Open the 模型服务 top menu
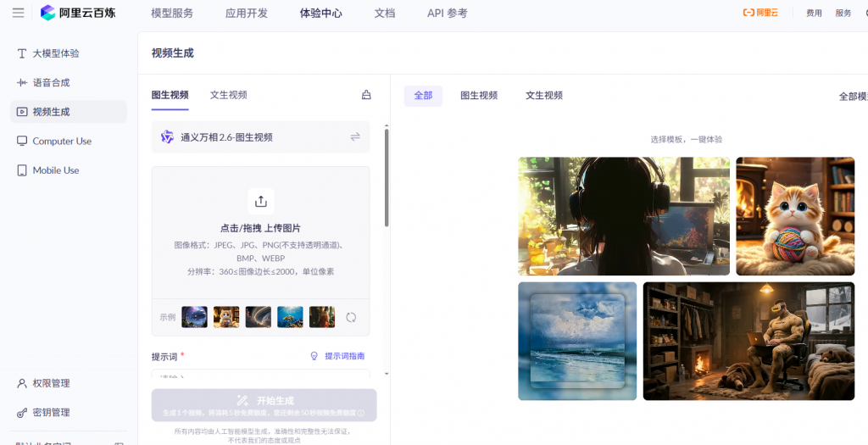 click(x=172, y=13)
